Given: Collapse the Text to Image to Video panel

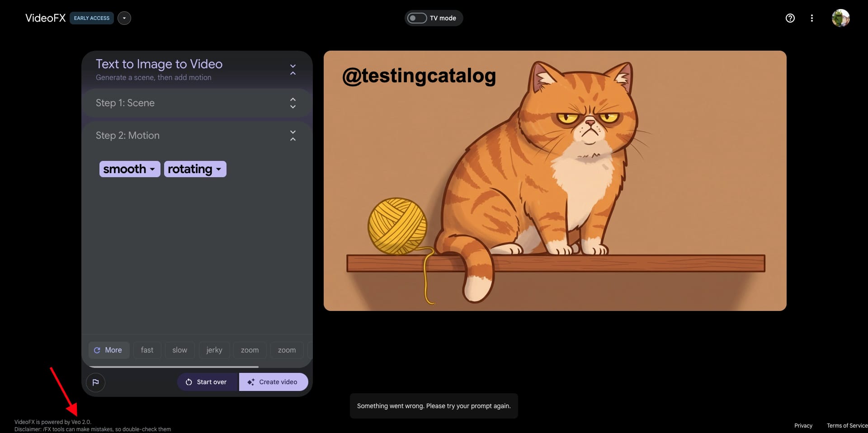Looking at the screenshot, I should point(293,70).
